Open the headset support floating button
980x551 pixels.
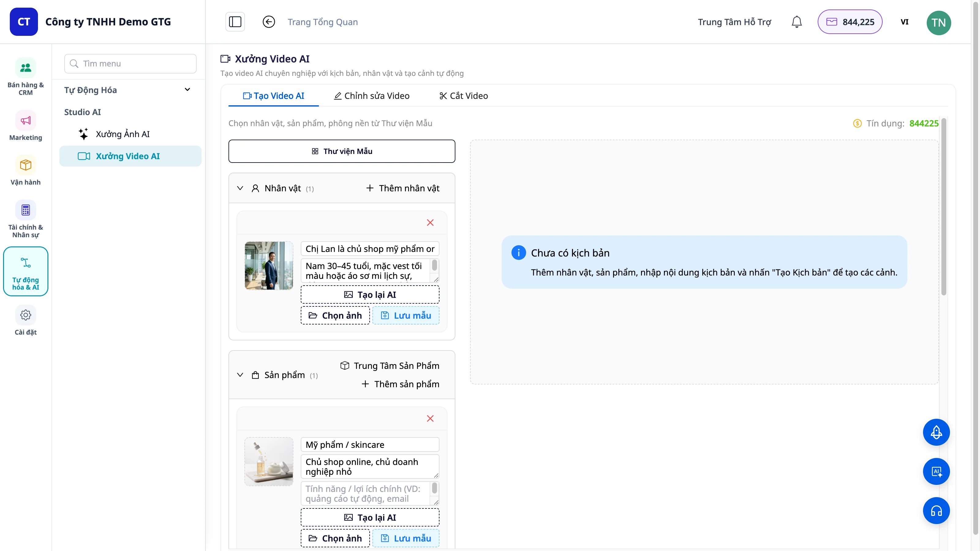coord(936,510)
